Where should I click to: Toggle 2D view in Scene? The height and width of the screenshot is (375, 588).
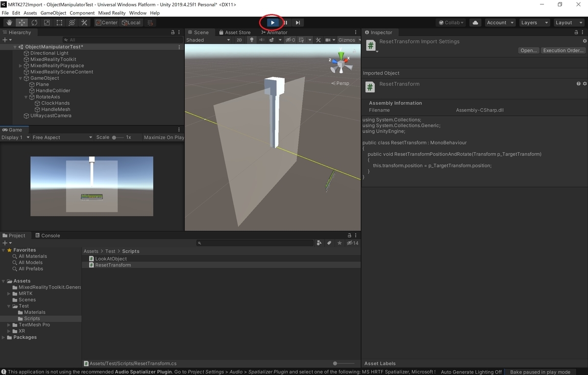[239, 40]
